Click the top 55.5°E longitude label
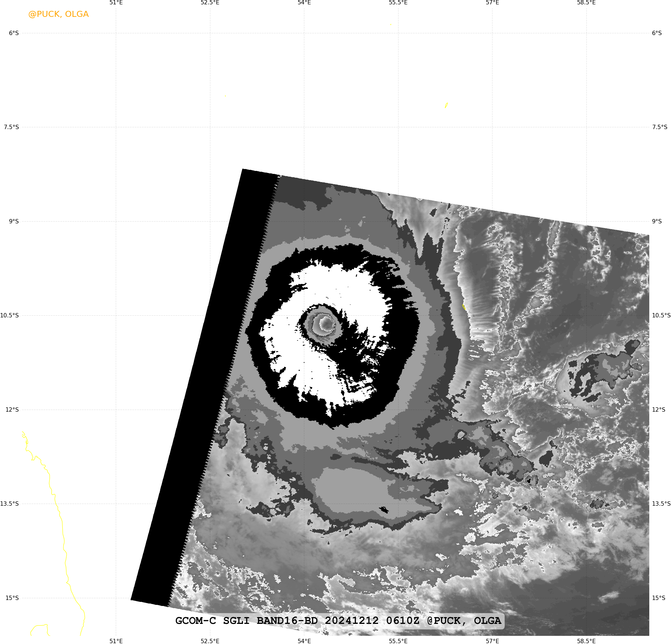This screenshot has width=671, height=644. click(398, 3)
